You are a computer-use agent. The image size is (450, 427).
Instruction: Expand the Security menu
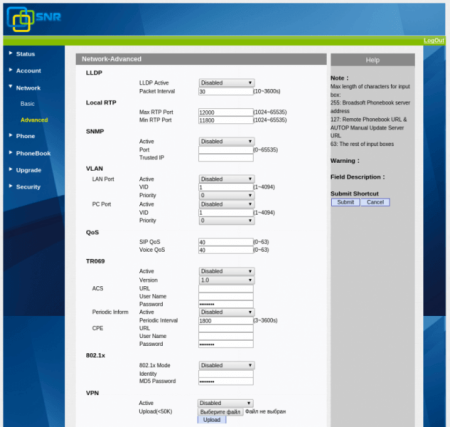point(28,187)
